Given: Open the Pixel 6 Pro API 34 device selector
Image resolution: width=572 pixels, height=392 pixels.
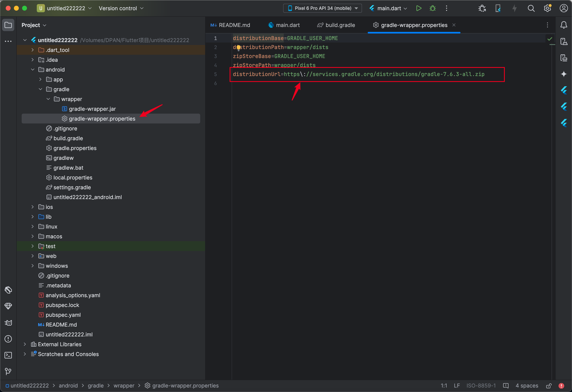Looking at the screenshot, I should (322, 8).
